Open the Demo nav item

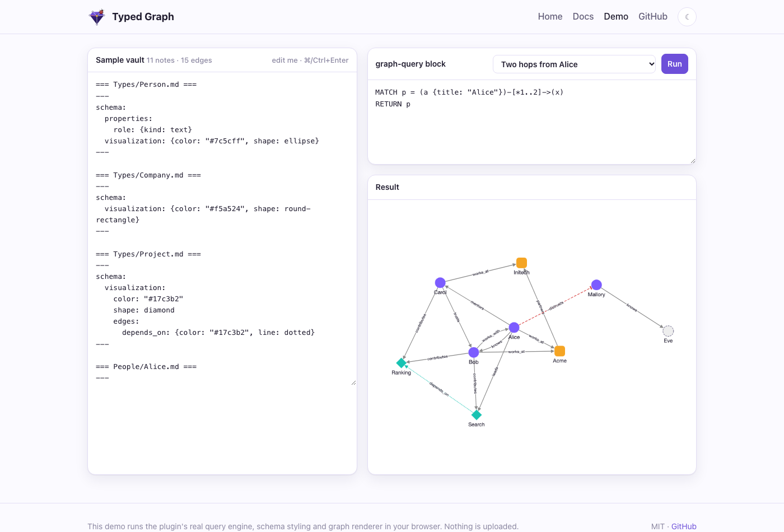pyautogui.click(x=616, y=17)
